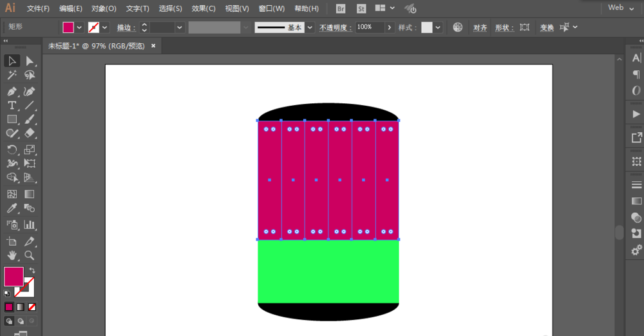Select the Line Segment tool
The image size is (644, 336).
point(29,105)
